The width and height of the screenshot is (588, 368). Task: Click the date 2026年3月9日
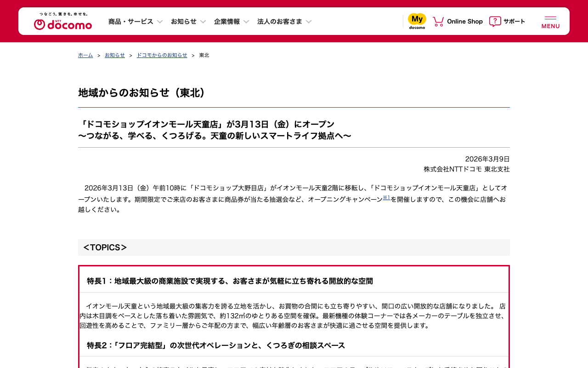487,159
